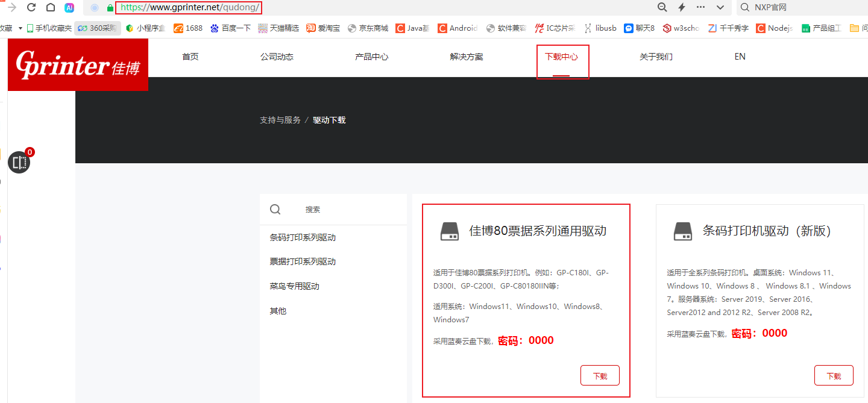Open the 百度一下 bookmark

(x=230, y=28)
